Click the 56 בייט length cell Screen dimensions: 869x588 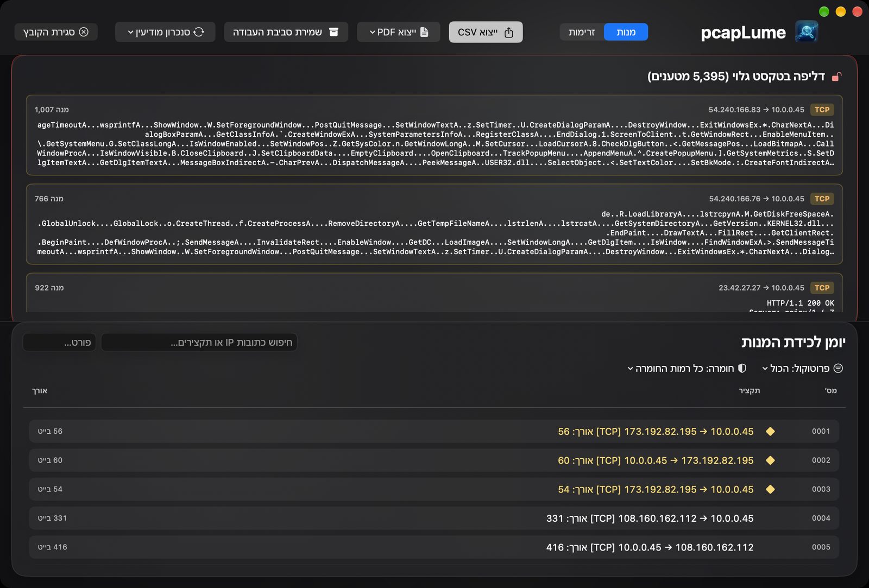(50, 431)
